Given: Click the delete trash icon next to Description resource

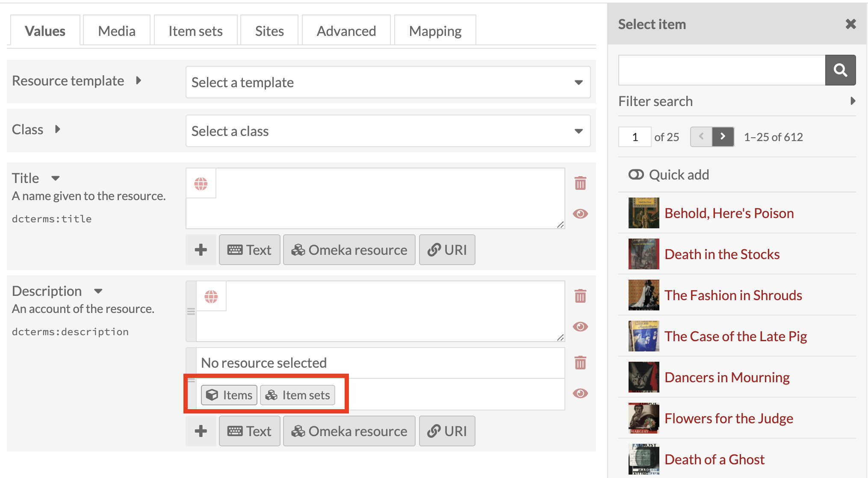Looking at the screenshot, I should (x=580, y=363).
